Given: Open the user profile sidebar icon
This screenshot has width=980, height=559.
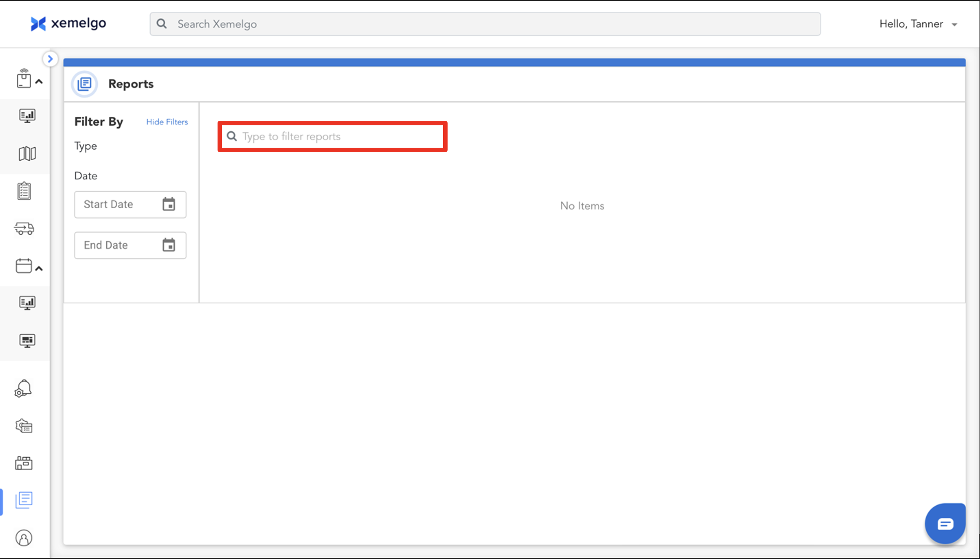Looking at the screenshot, I should click(24, 538).
